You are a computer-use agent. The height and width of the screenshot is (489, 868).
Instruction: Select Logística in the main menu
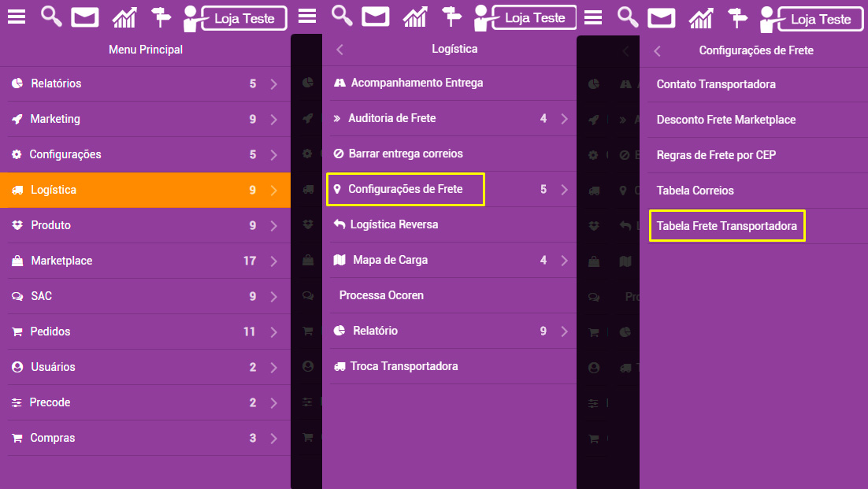pyautogui.click(x=145, y=190)
